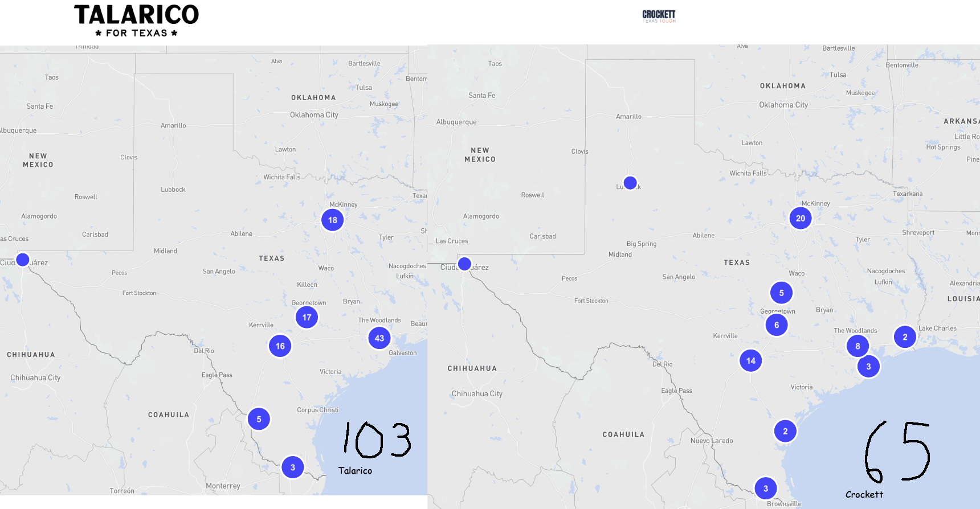
Task: Click the 2 cluster south of Victoria
Action: point(785,431)
